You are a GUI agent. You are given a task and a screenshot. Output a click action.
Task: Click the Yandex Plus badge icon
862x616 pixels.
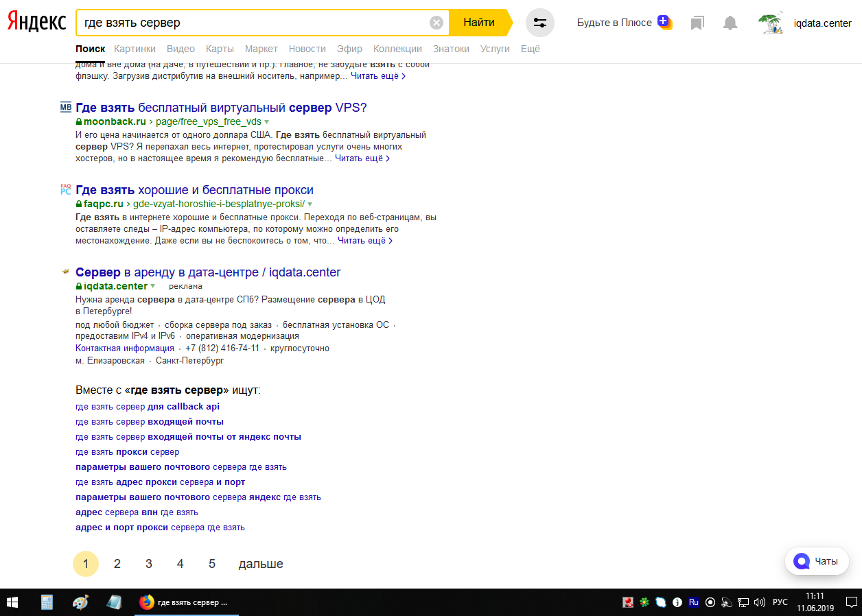pos(664,22)
